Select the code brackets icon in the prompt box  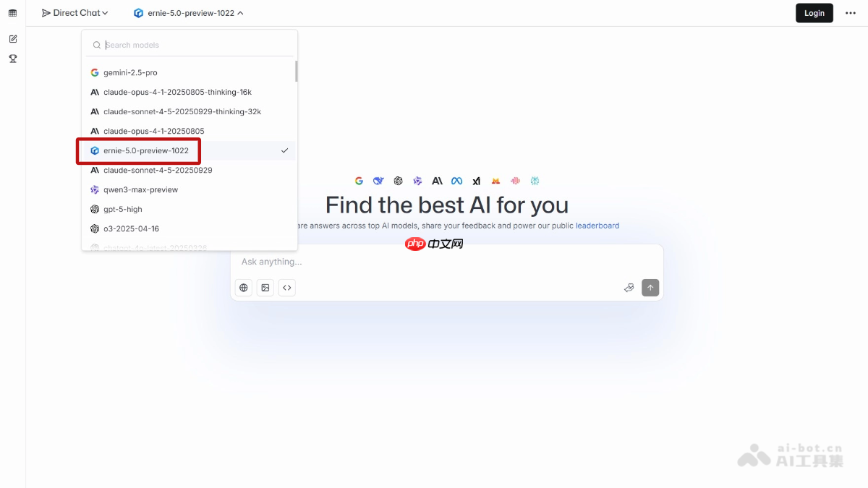(287, 288)
